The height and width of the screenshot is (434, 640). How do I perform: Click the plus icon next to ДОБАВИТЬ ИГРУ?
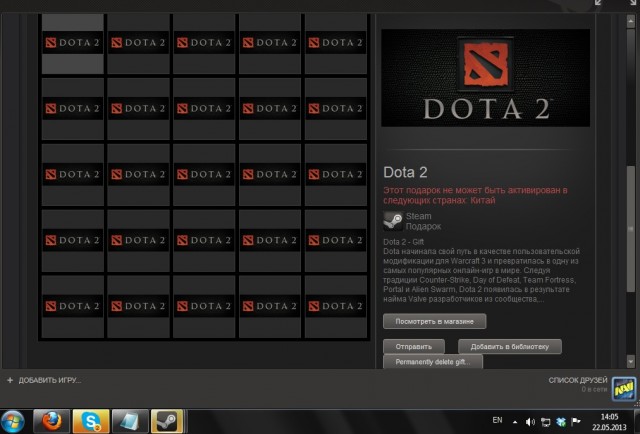coord(10,381)
